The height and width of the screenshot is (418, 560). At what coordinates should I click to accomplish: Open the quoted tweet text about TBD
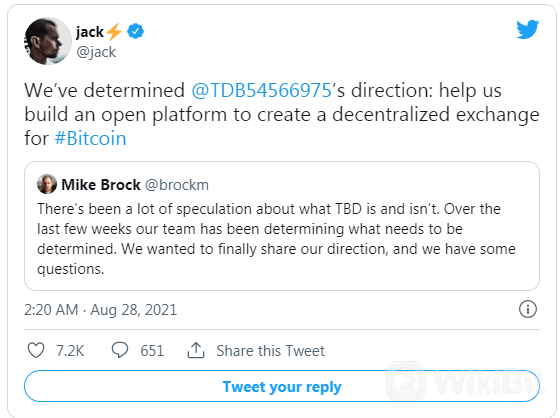click(x=276, y=239)
